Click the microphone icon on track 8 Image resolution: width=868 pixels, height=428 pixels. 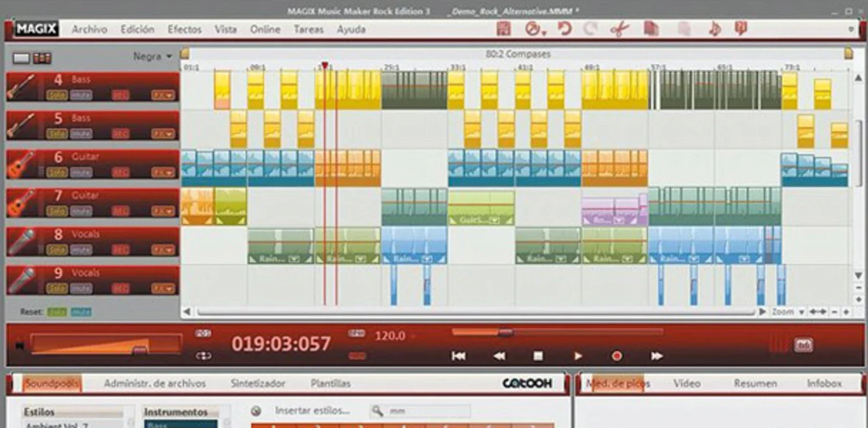21,242
